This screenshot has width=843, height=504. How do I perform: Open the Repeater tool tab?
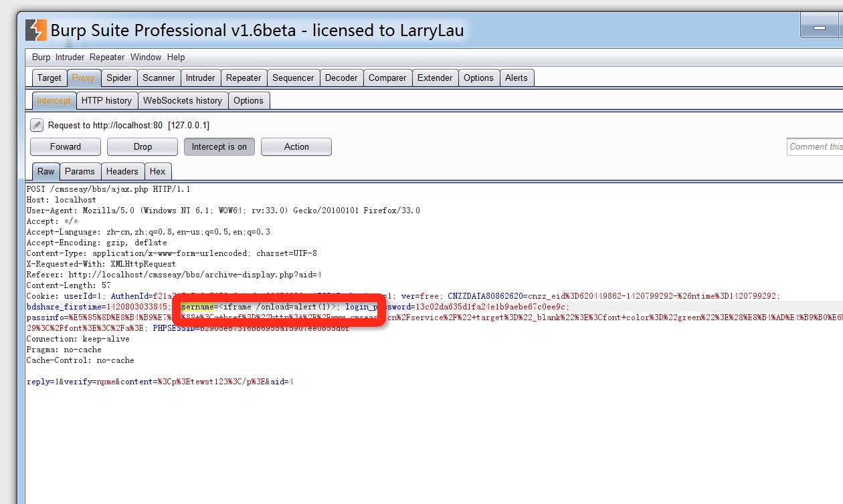(244, 78)
